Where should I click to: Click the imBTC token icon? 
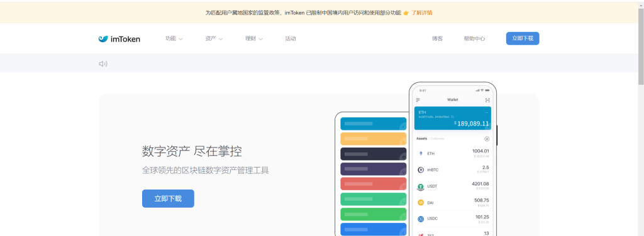click(x=421, y=169)
